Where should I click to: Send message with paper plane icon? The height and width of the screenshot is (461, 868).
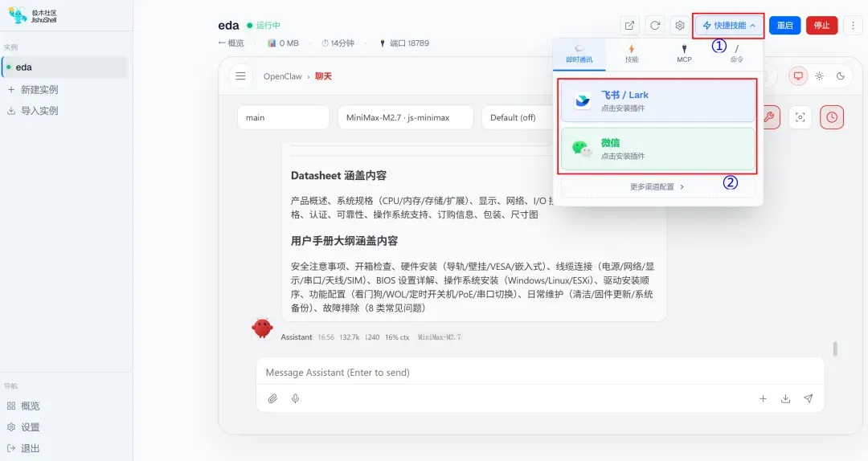[x=809, y=398]
